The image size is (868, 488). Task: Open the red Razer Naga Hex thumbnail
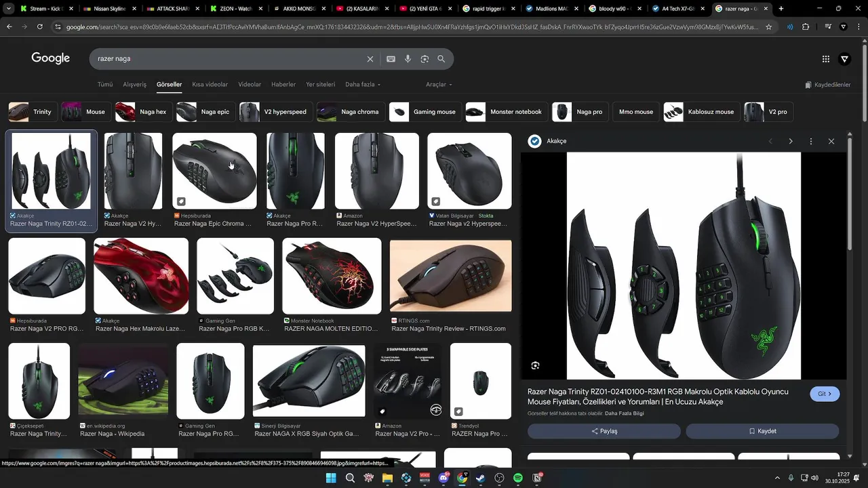click(141, 276)
